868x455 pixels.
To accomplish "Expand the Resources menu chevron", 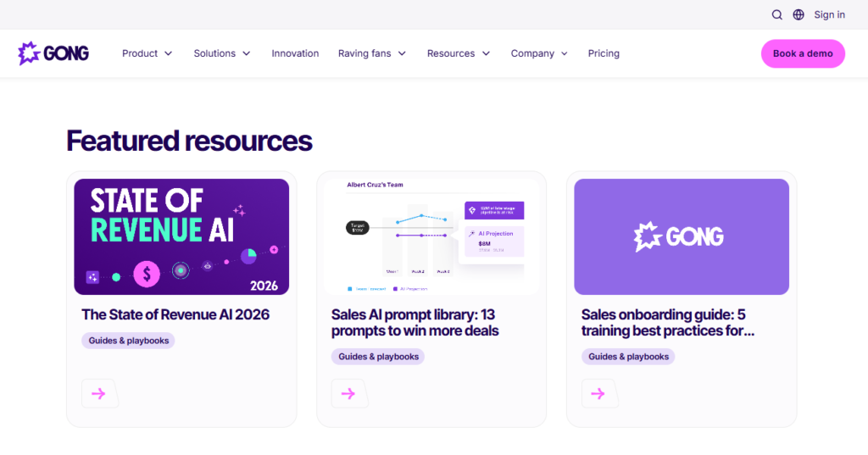I will tap(486, 53).
